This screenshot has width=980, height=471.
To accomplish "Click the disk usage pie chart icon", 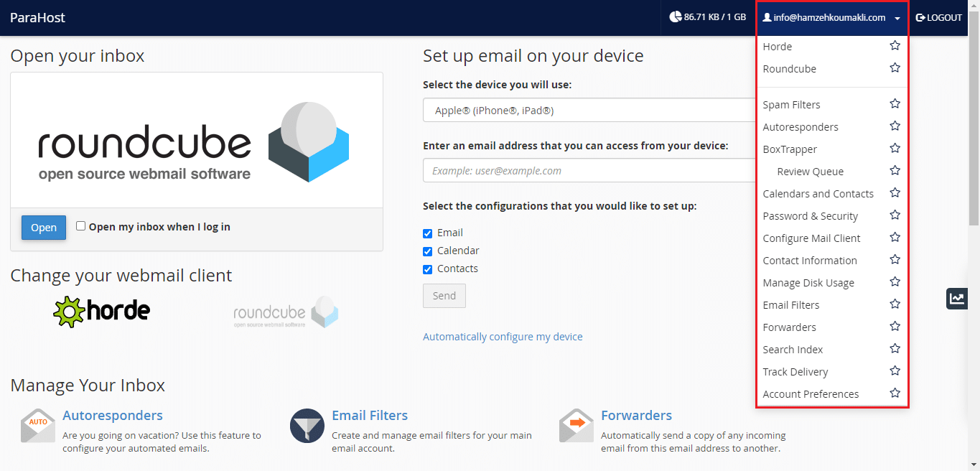I will (675, 17).
